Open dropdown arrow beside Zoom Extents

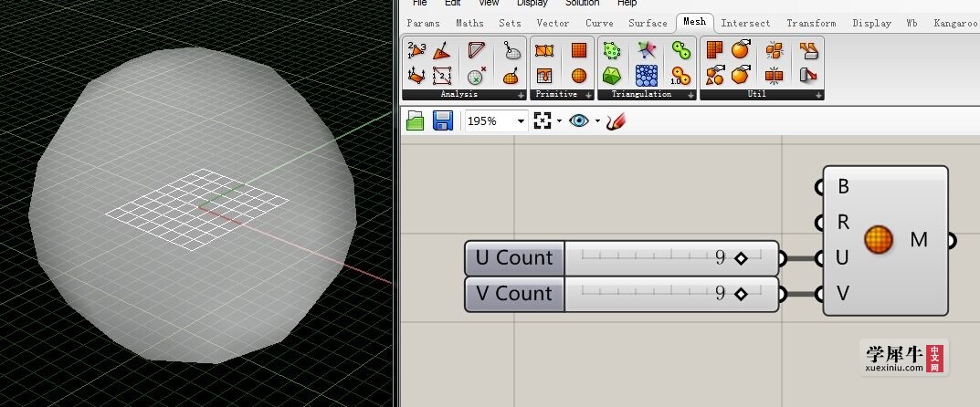(x=559, y=121)
